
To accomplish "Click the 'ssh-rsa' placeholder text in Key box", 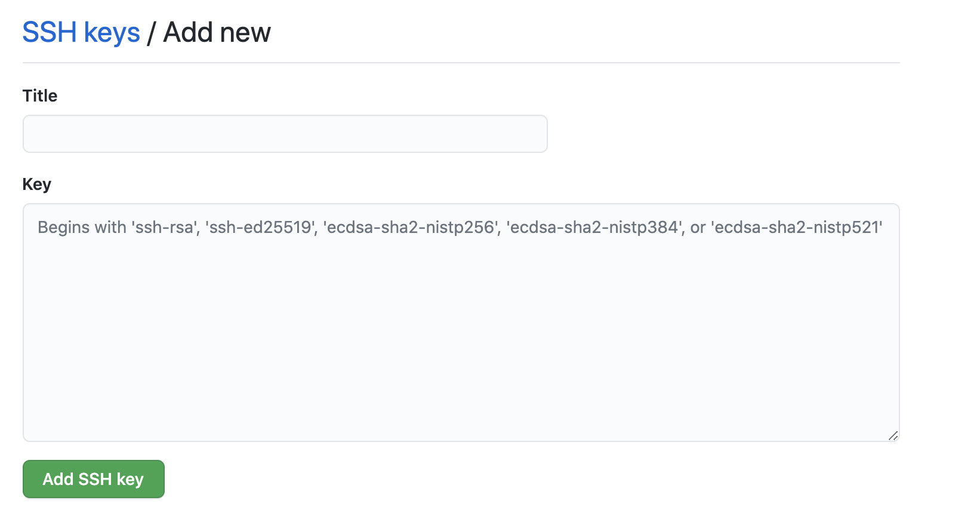I will pyautogui.click(x=165, y=227).
